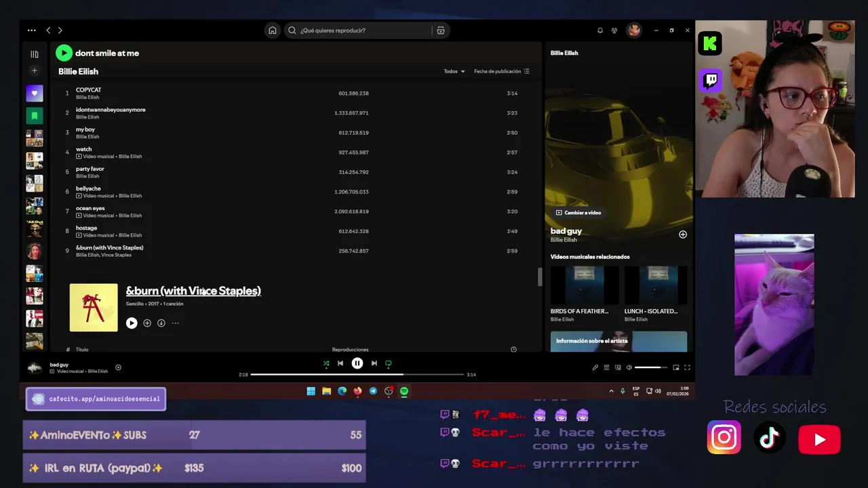Open Fecha de publicación sort menu
Image resolution: width=868 pixels, height=488 pixels.
(x=502, y=71)
